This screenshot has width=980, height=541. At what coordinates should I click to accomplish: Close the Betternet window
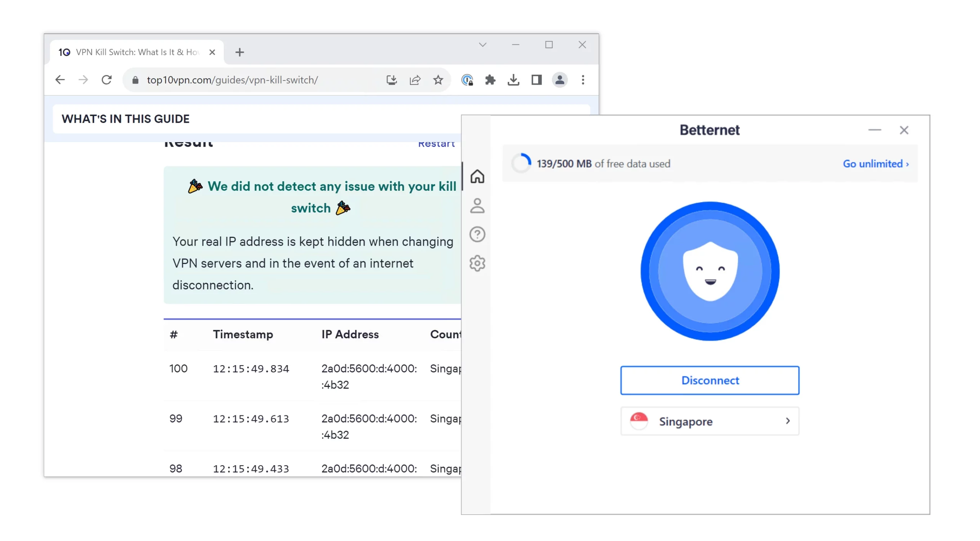(x=904, y=130)
